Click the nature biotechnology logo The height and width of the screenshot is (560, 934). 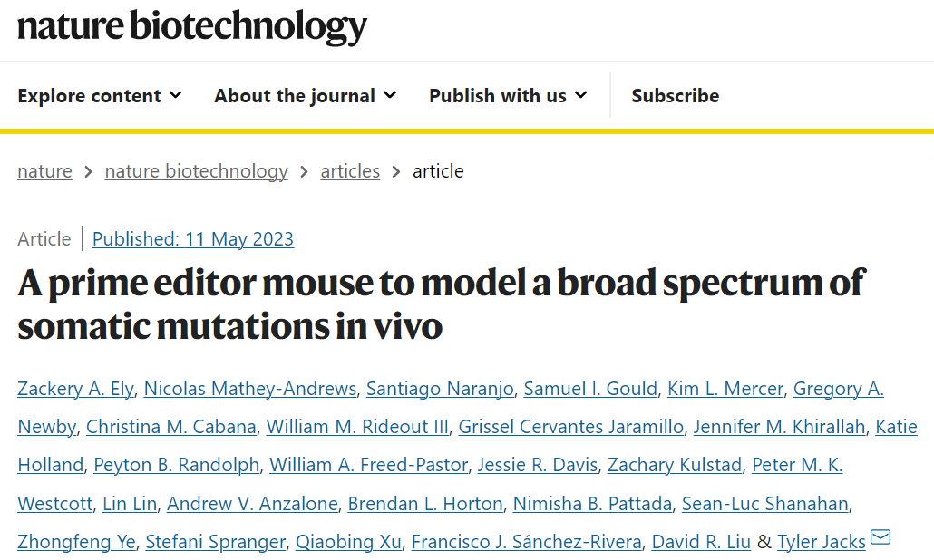[192, 27]
